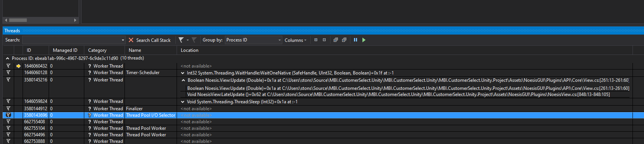Select the Timer-Scheduler thread name
This screenshot has width=644, height=144.
point(143,73)
